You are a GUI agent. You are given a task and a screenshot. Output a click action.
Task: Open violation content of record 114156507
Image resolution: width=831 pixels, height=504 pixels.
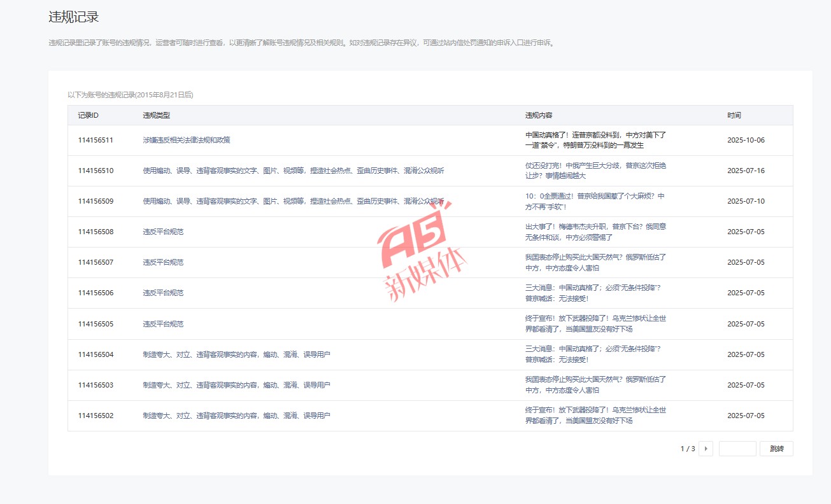595,262
